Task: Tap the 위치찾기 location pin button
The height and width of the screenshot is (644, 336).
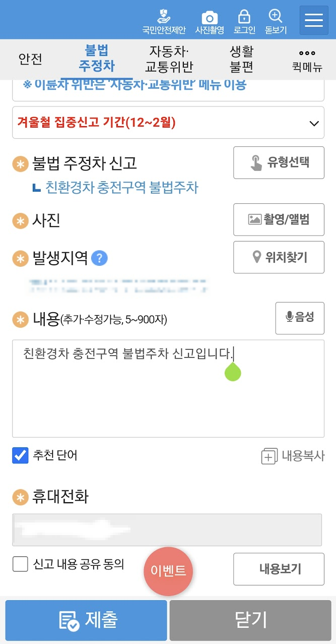Action: coord(279,257)
